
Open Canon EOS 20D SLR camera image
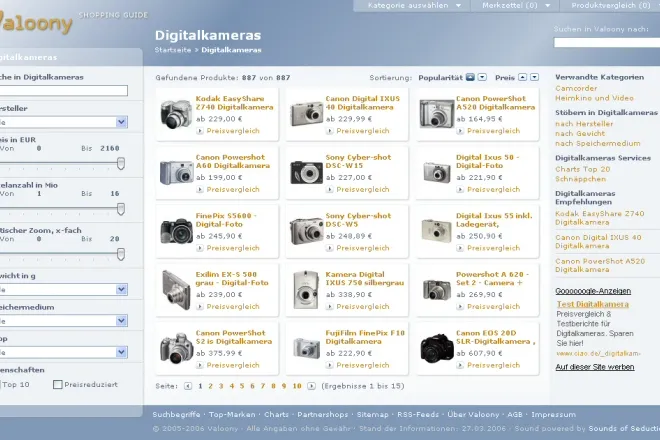(x=437, y=348)
